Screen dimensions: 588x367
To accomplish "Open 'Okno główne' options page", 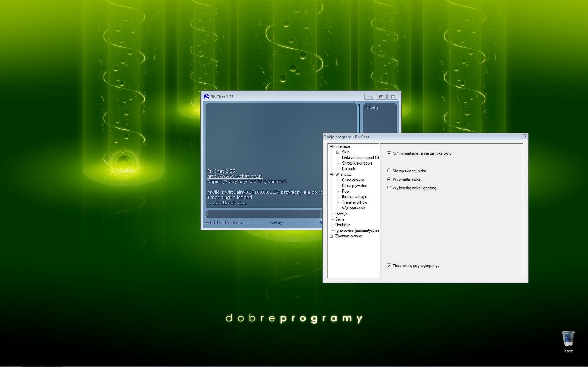I will coord(353,180).
